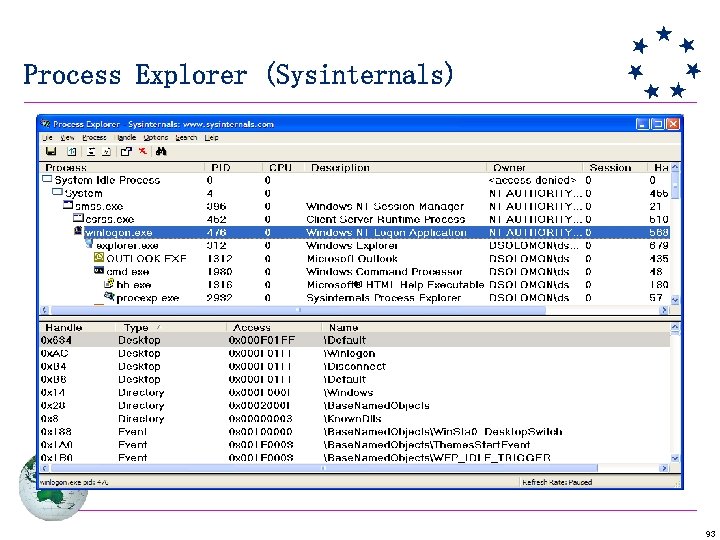
Task: Click the 'Client Server Runtime Process' description
Action: coord(386,219)
